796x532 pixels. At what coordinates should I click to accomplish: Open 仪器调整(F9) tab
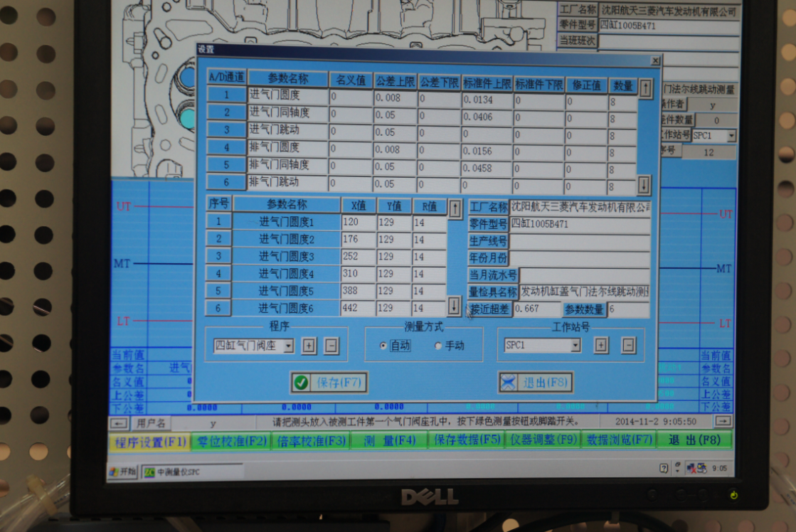point(543,439)
